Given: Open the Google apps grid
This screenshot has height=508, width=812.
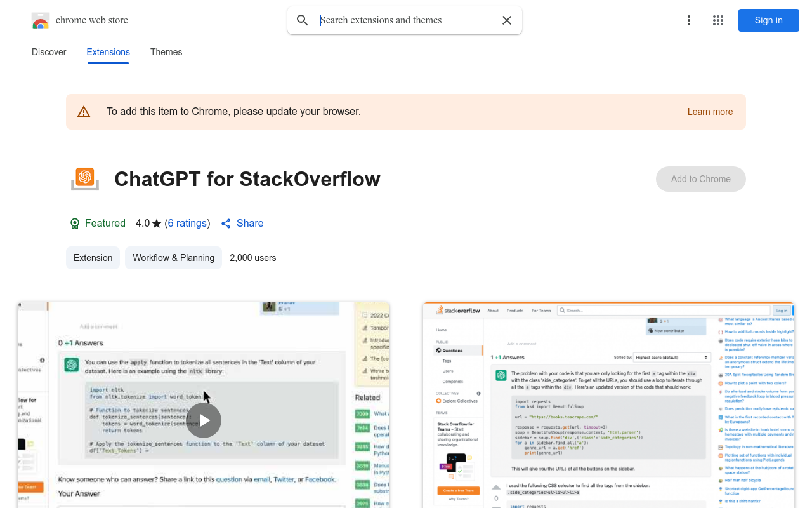Looking at the screenshot, I should click(718, 20).
